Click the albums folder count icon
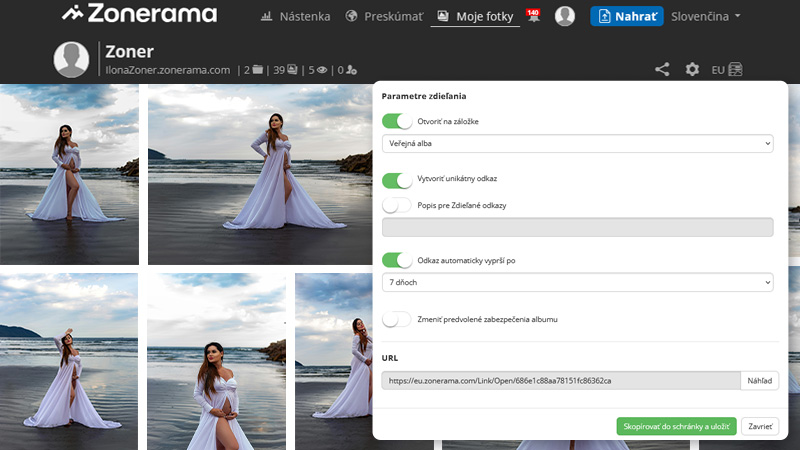This screenshot has height=450, width=800. click(258, 70)
